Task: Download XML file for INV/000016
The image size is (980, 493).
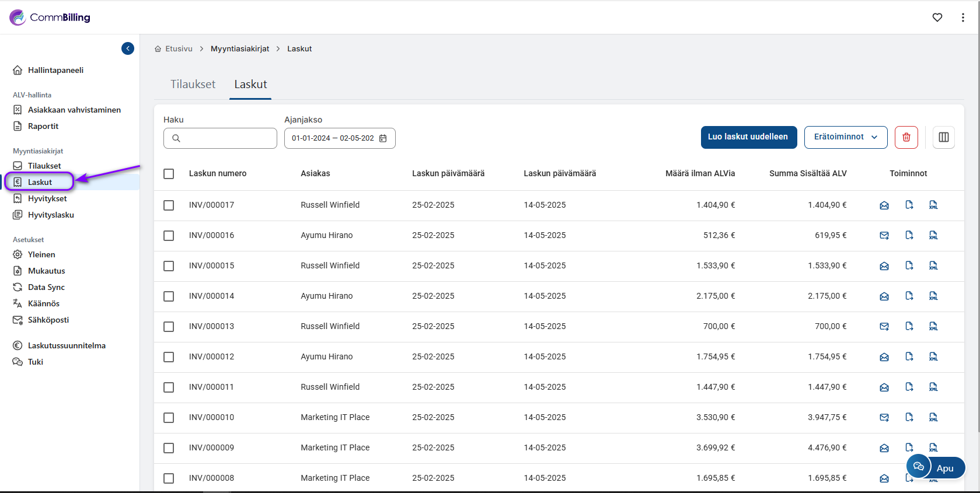Action: click(933, 236)
